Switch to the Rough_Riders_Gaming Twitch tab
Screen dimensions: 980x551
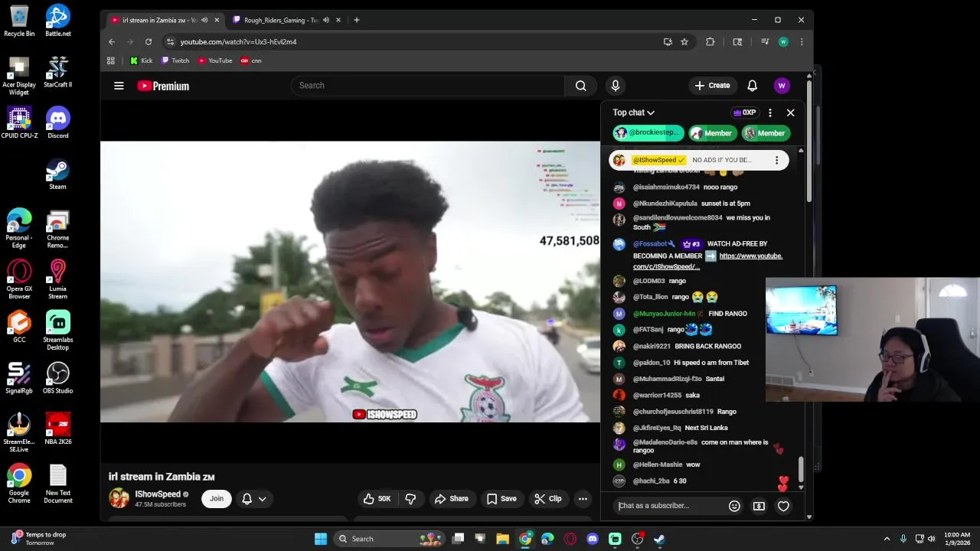point(280,20)
